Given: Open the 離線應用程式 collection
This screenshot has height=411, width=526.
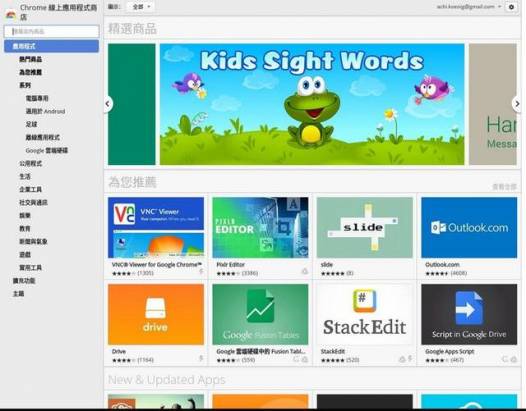Looking at the screenshot, I should [x=43, y=138].
